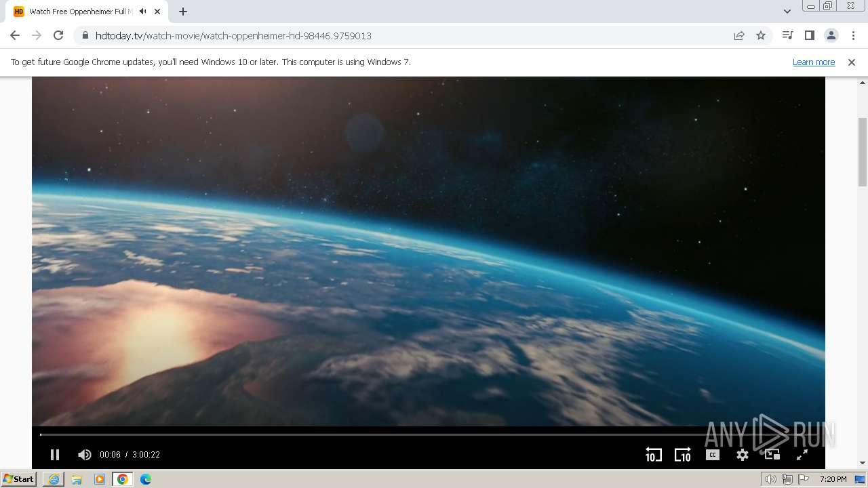The width and height of the screenshot is (868, 488).
Task: Enable picture-in-picture mode
Action: pyautogui.click(x=772, y=455)
